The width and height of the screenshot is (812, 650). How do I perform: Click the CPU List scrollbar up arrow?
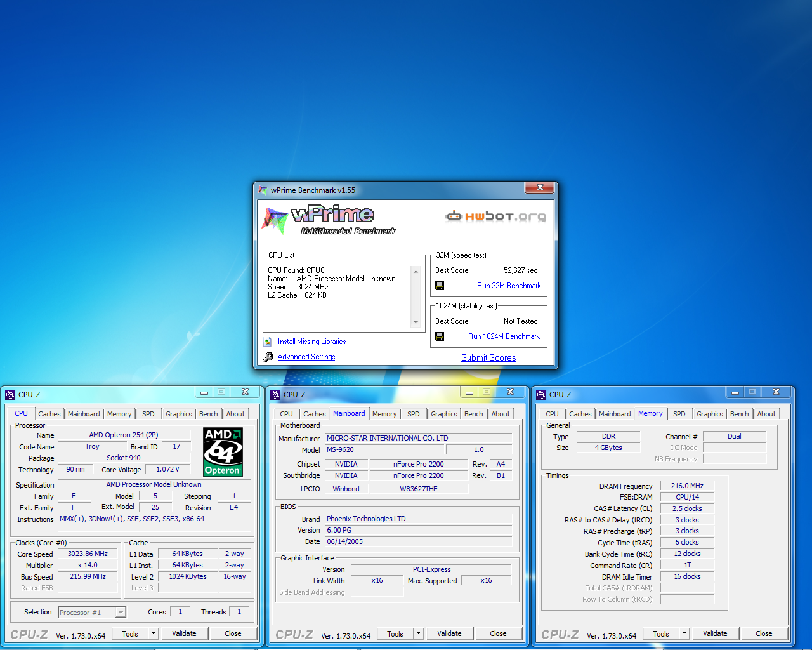click(416, 271)
